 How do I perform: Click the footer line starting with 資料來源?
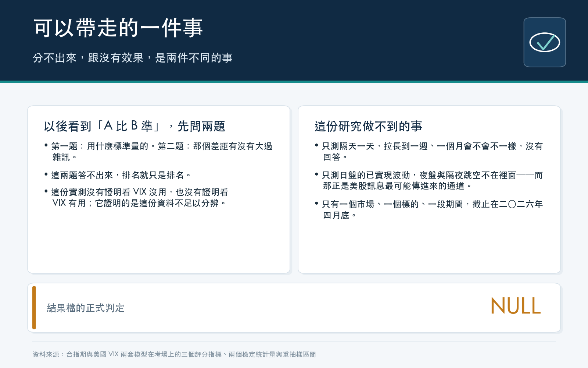tap(174, 354)
